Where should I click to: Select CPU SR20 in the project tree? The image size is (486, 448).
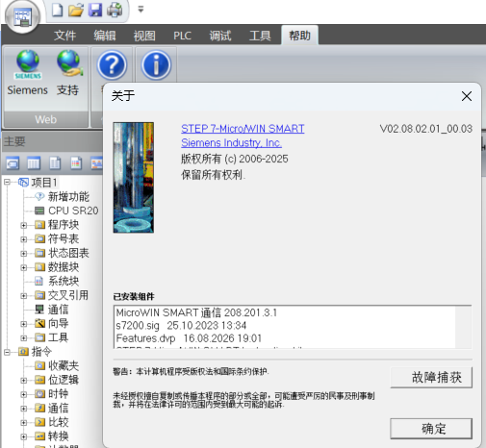(x=73, y=211)
